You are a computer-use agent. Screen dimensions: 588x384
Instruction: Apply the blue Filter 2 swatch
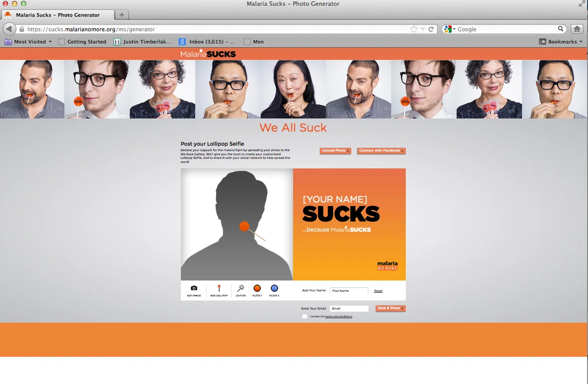pyautogui.click(x=274, y=288)
